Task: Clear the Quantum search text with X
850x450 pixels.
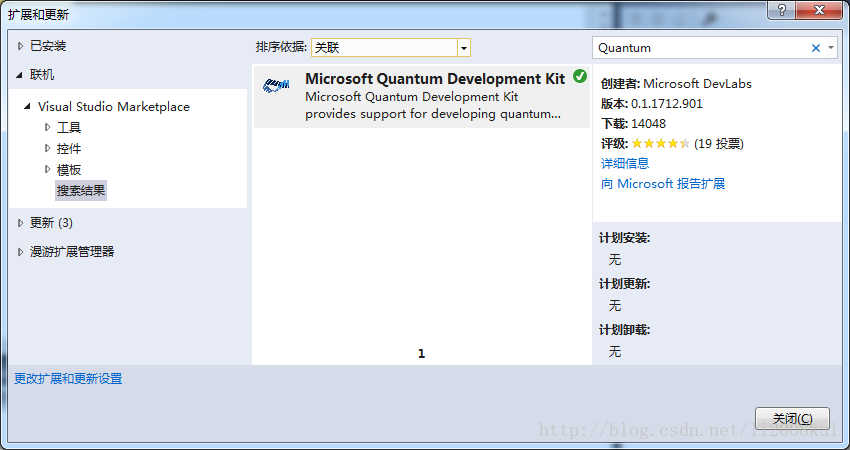Action: [x=815, y=48]
